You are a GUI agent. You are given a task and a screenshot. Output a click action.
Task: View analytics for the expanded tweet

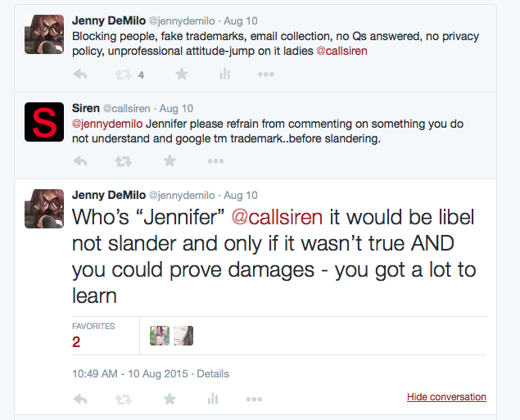tap(213, 399)
